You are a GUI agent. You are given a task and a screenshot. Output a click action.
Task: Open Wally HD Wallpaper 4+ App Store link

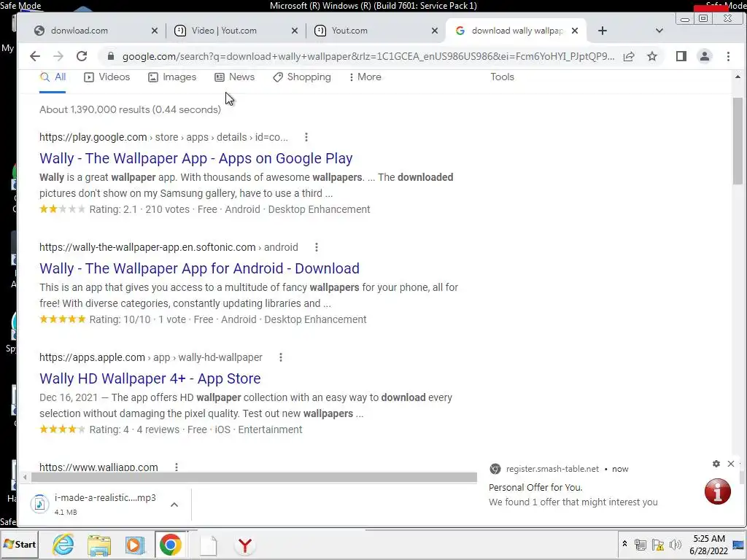coord(150,378)
